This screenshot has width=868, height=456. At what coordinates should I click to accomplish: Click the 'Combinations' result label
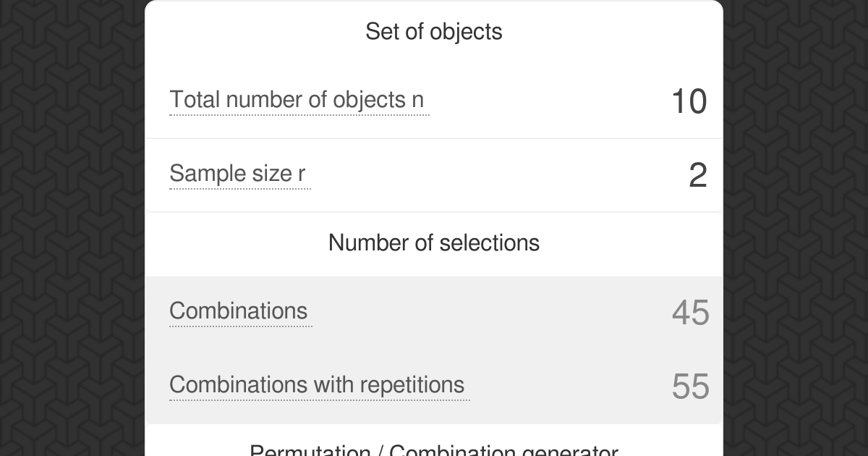point(239,311)
